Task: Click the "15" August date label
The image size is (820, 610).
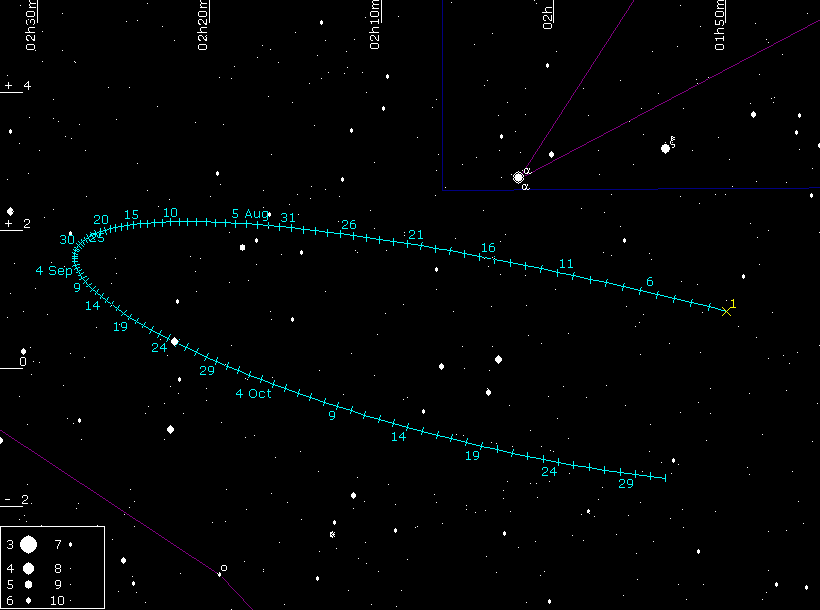Action: pyautogui.click(x=131, y=214)
